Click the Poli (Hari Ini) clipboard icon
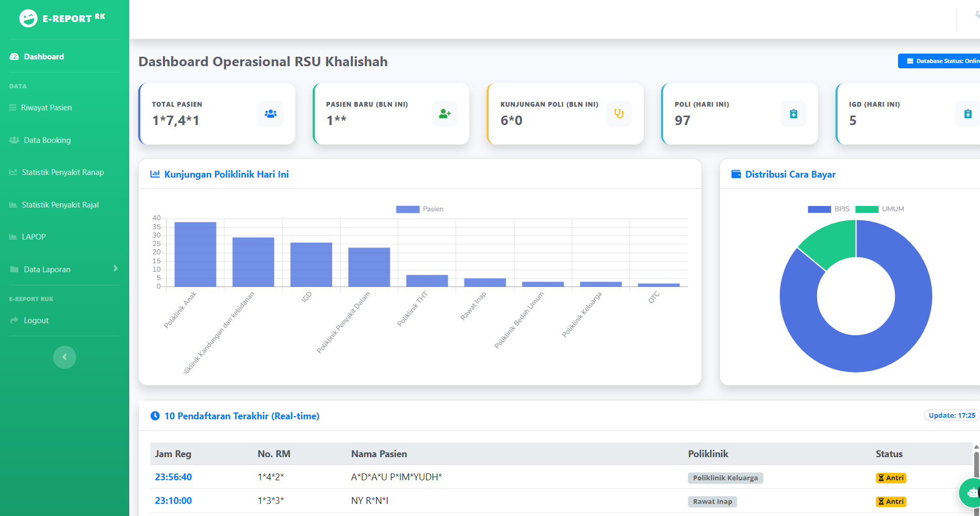 pyautogui.click(x=793, y=113)
